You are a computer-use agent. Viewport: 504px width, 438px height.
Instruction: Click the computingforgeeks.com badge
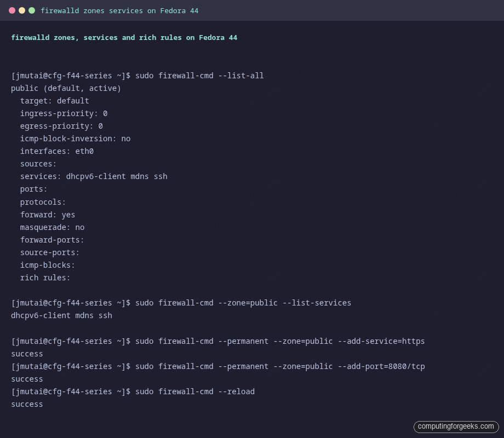tap(456, 427)
